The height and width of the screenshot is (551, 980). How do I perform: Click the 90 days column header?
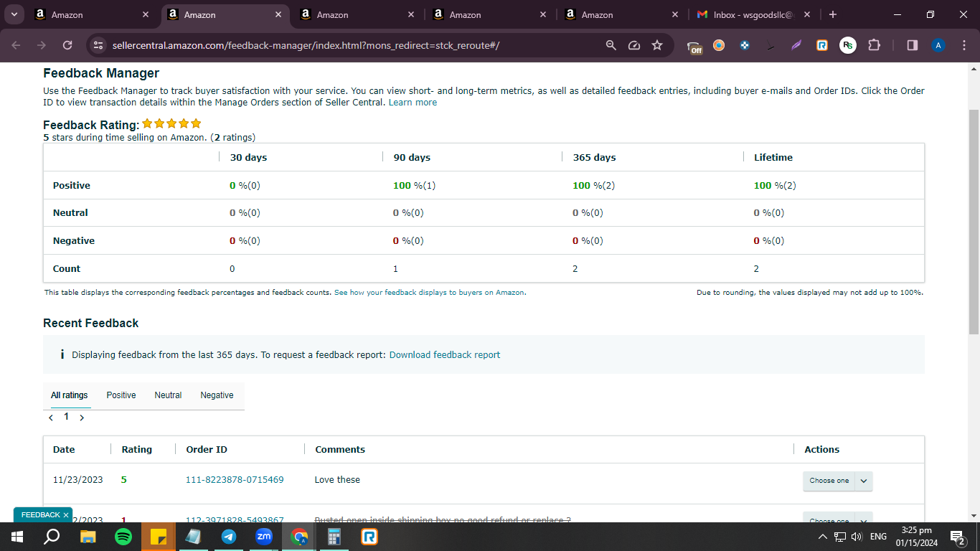click(x=412, y=157)
